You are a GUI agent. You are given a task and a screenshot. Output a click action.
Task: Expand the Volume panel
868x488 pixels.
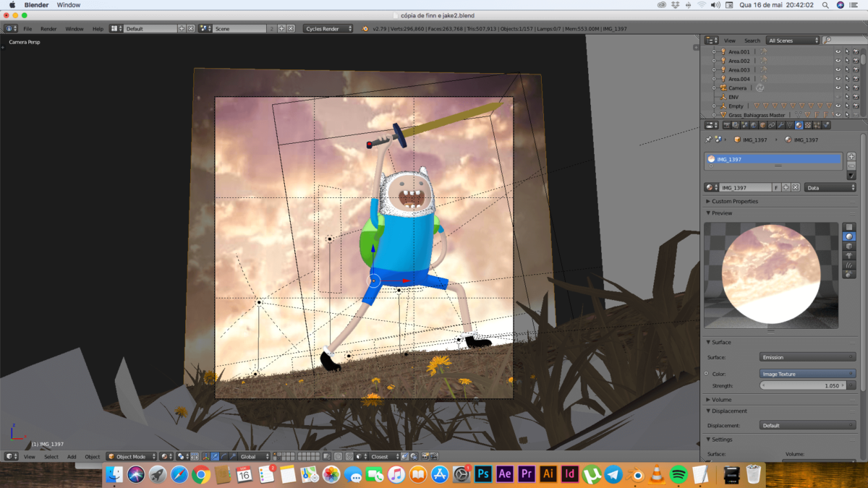click(x=721, y=399)
